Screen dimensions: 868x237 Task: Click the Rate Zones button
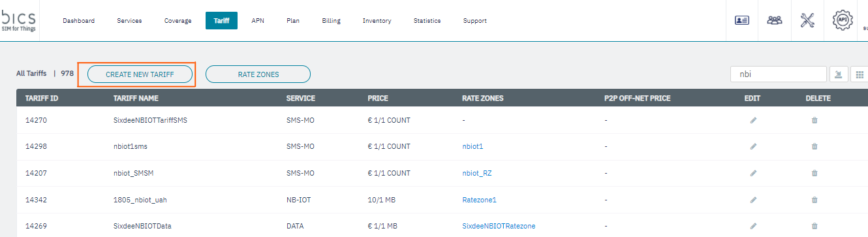258,74
